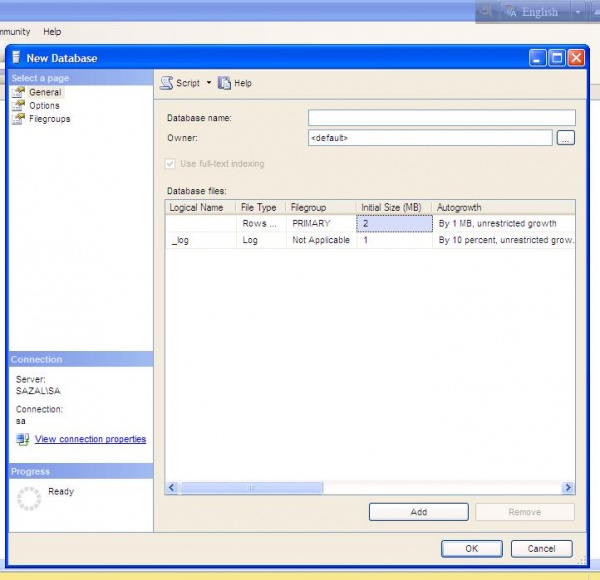Click the log initial size cell showing 1

point(394,240)
